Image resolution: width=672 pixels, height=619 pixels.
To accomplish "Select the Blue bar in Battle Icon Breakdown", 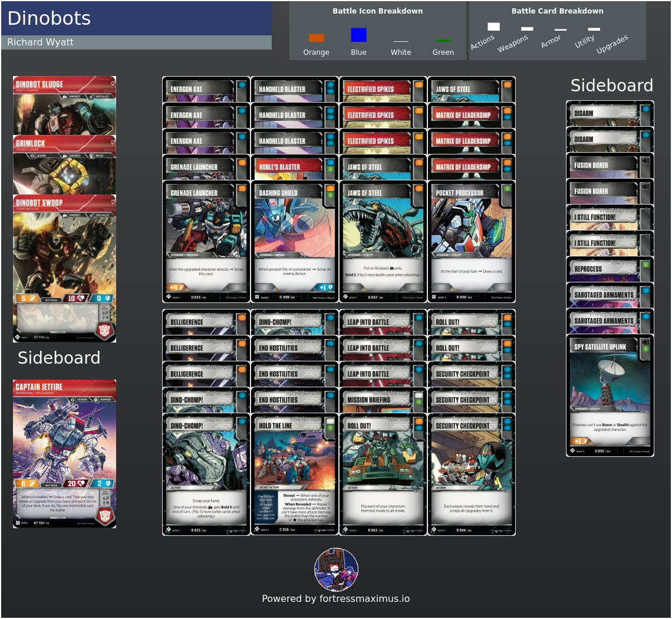I will coord(358,35).
